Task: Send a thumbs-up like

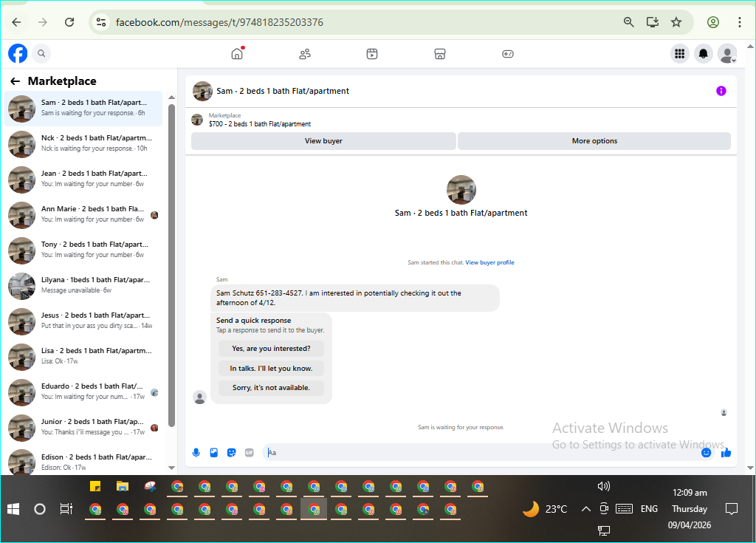Action: (x=726, y=452)
